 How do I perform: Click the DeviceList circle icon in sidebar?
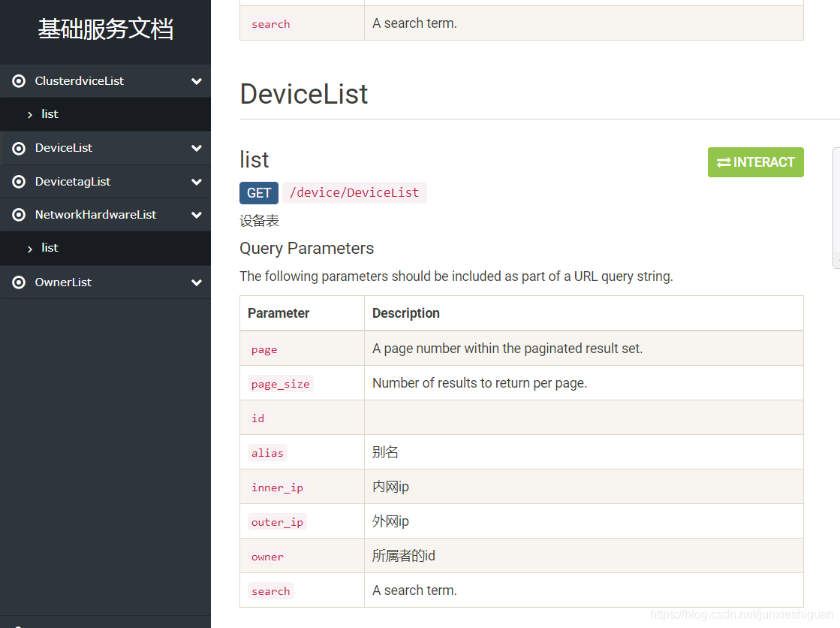[x=19, y=149]
